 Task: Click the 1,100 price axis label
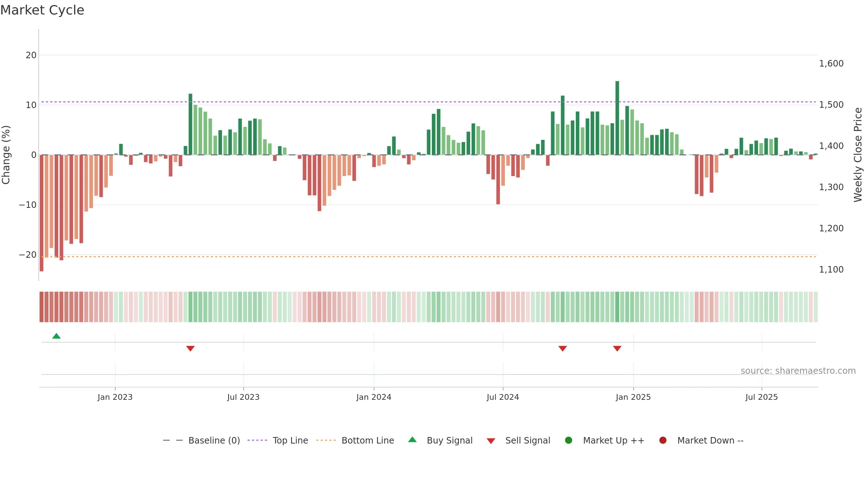[x=831, y=270]
